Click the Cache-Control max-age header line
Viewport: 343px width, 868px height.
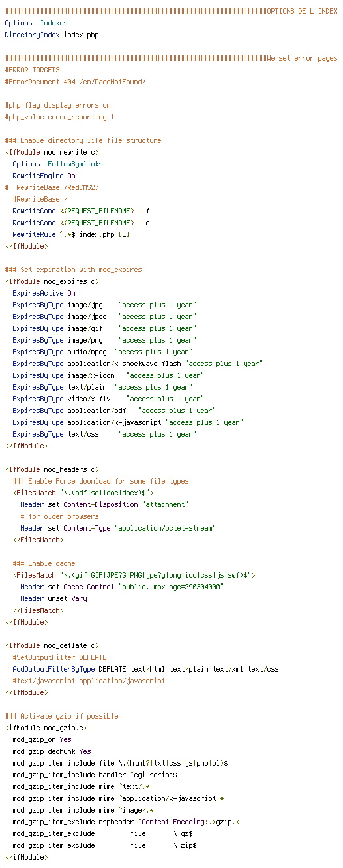tap(122, 587)
